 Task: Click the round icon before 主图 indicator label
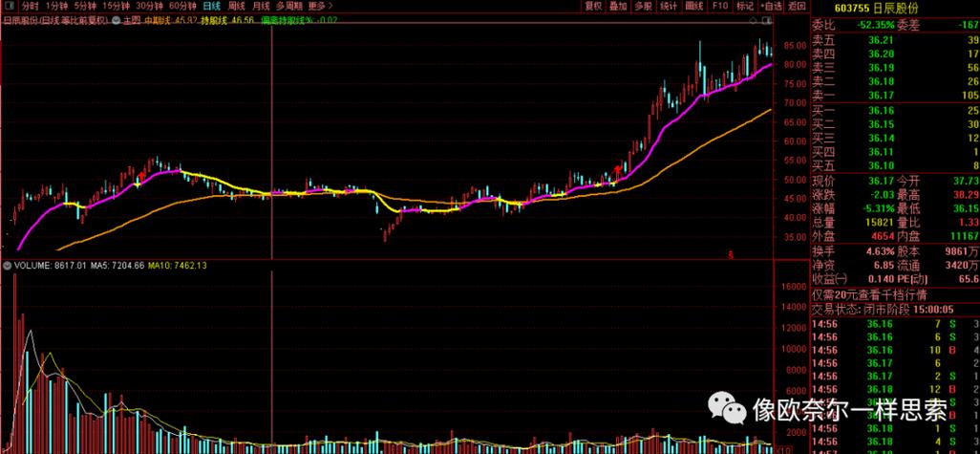(x=114, y=18)
